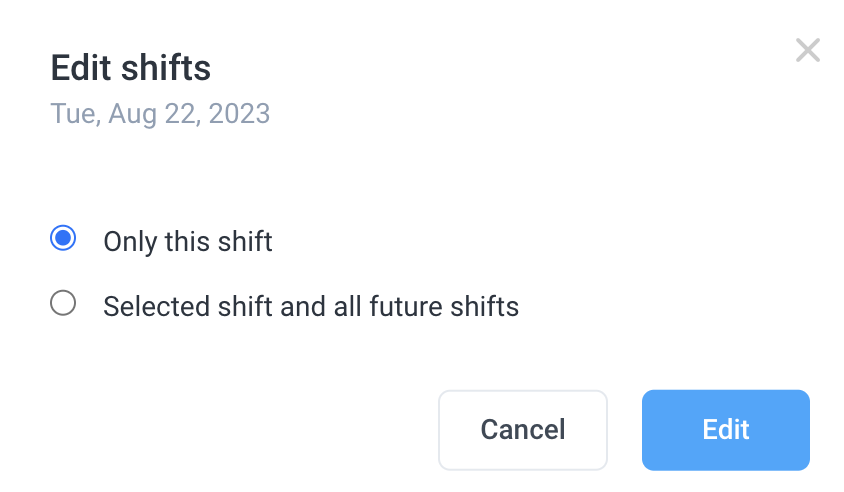This screenshot has height=492, width=844.
Task: Tap the filled blue radio circle
Action: 63,238
